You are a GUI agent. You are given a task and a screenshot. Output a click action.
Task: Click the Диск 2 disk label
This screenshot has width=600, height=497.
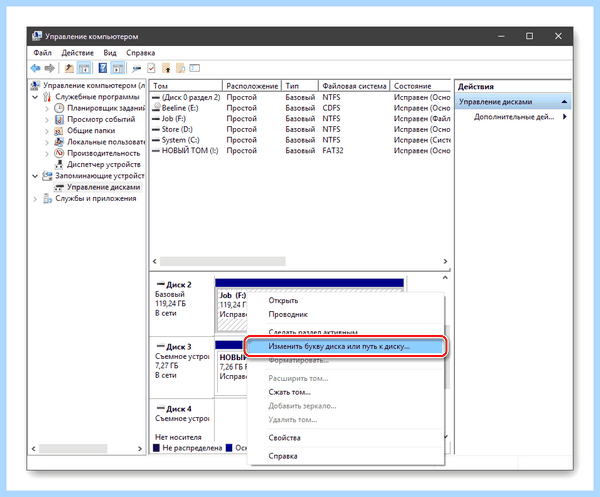click(178, 285)
